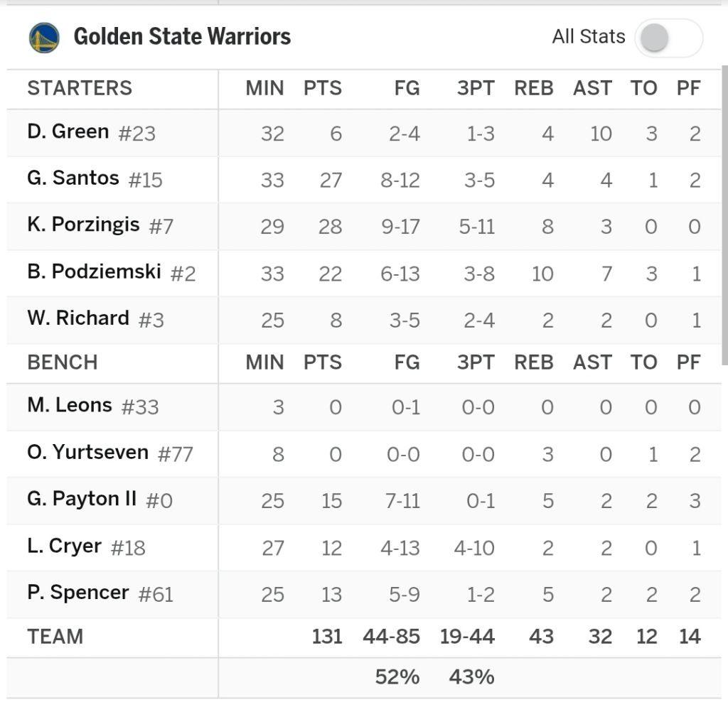Open M. Leons player page
This screenshot has height=717, width=728.
click(70, 405)
